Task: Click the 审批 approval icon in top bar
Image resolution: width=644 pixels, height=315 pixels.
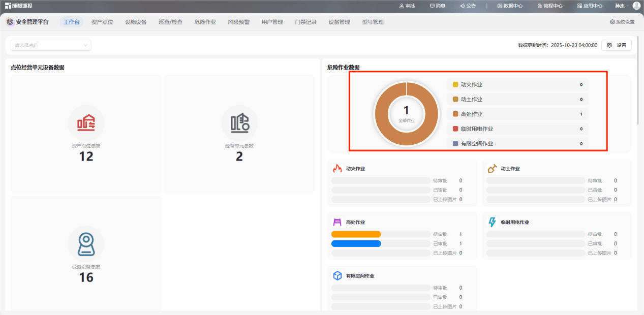Action: (x=402, y=6)
